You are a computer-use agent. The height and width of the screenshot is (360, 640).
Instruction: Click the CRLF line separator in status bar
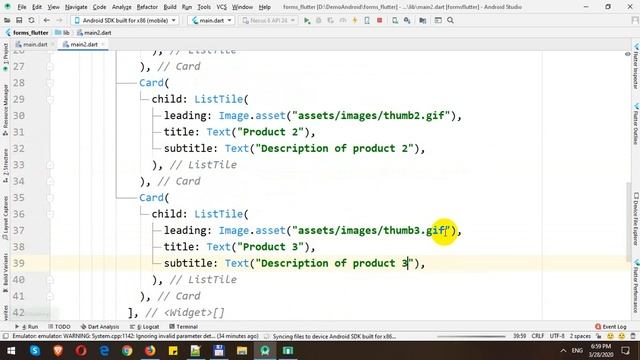coord(538,336)
